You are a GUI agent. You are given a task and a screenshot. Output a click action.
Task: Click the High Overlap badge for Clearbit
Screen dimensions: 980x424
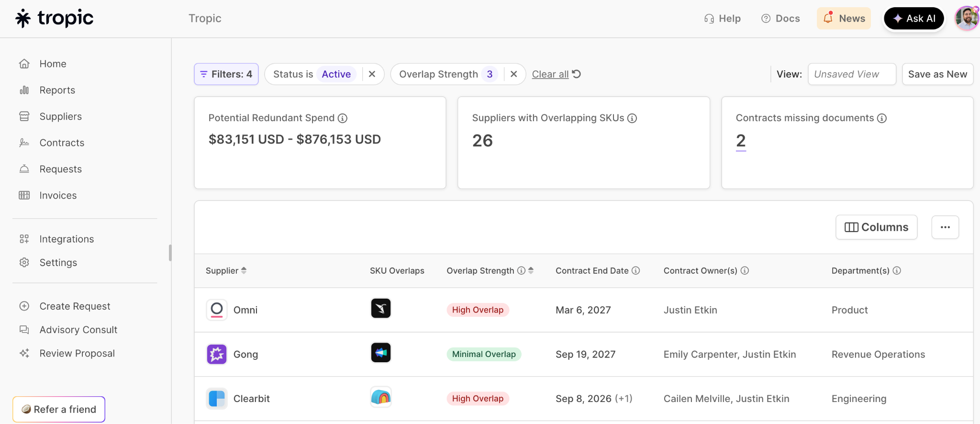[478, 399]
